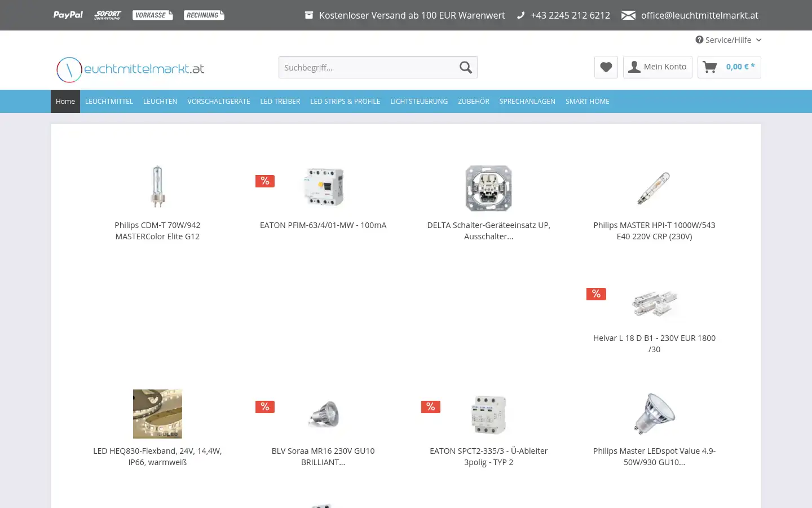Click Kostenloser Versand ab 100 EUR text

tap(412, 15)
